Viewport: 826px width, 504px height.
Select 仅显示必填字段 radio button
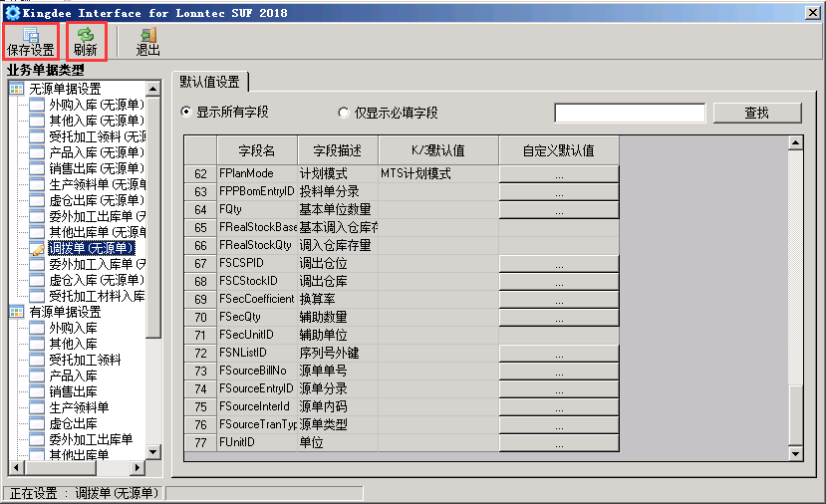pyautogui.click(x=344, y=113)
